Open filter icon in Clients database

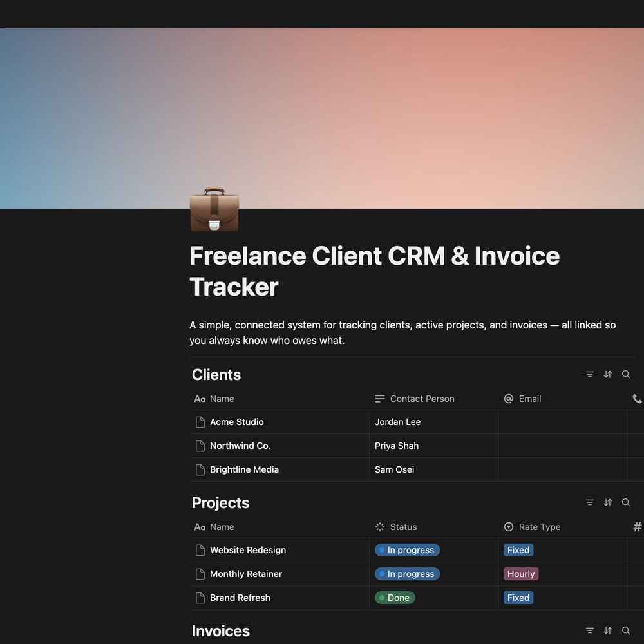coord(590,374)
